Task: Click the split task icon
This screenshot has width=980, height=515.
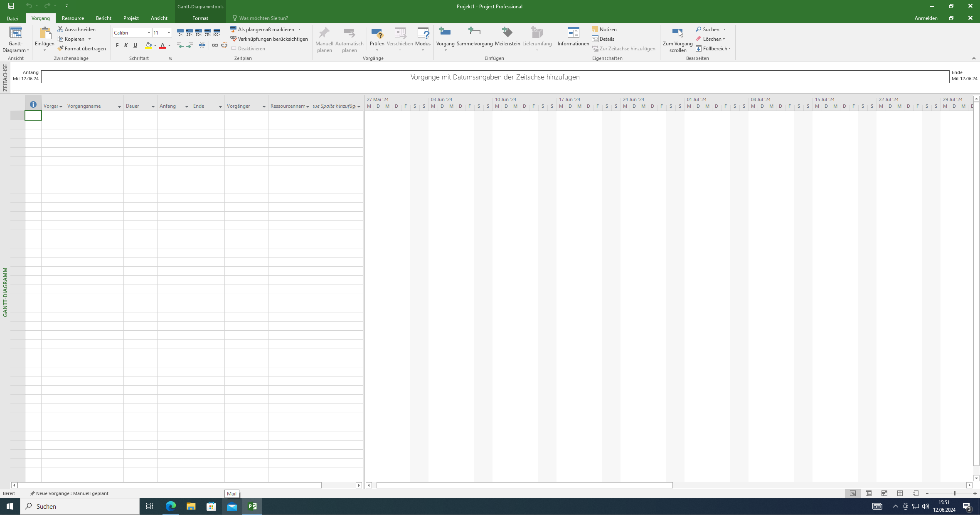Action: pos(202,45)
